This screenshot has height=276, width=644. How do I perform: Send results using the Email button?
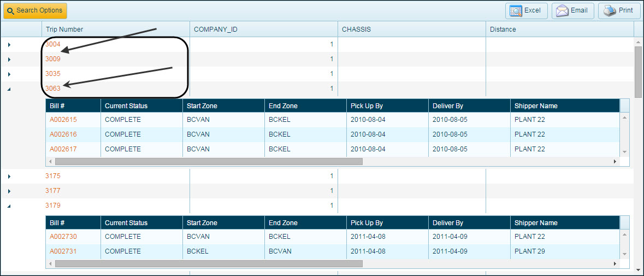[572, 11]
